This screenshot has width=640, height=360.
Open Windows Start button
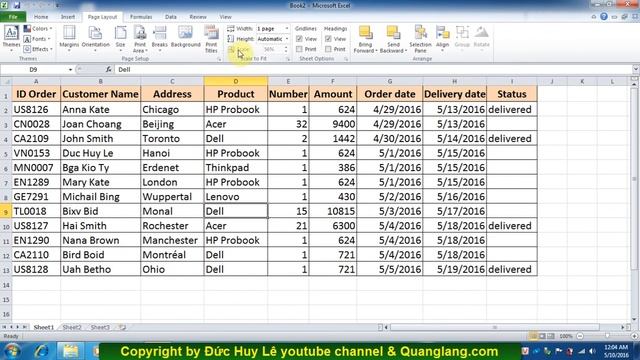coord(12,351)
